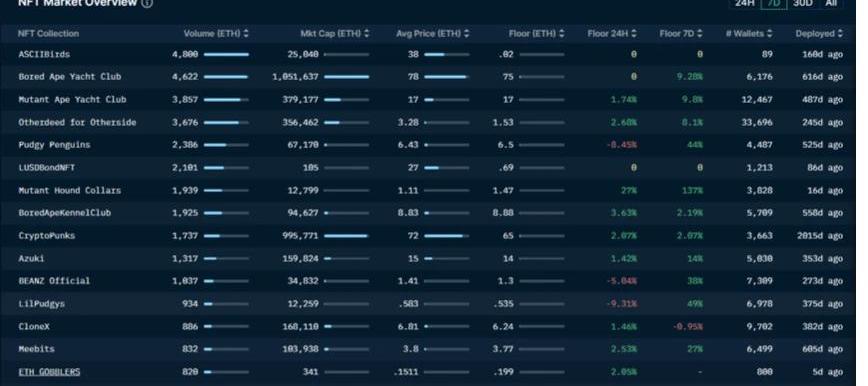Viewport: 868px width, 386px height.
Task: Click the NFT Collection column header
Action: click(49, 34)
